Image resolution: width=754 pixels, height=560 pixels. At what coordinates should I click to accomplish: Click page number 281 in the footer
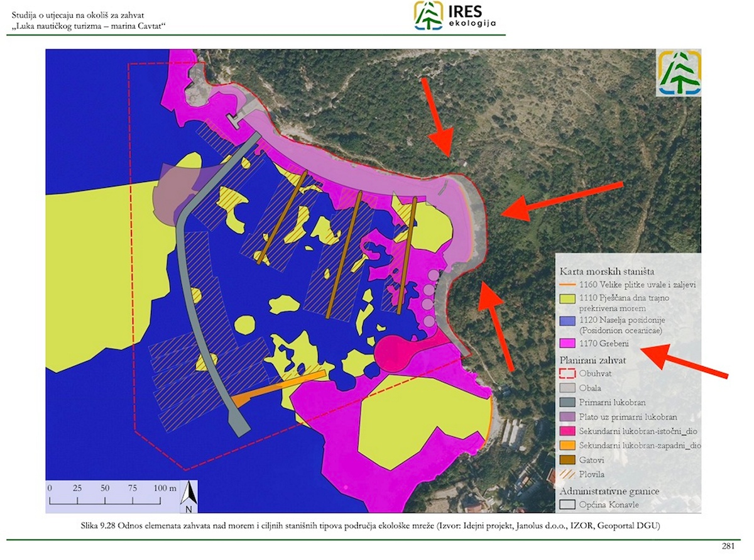[728, 547]
